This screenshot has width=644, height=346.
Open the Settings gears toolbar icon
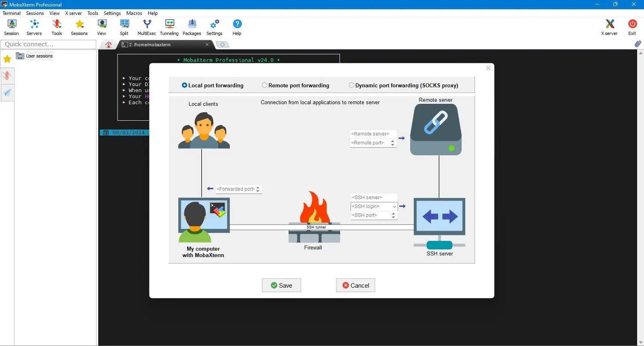(215, 27)
